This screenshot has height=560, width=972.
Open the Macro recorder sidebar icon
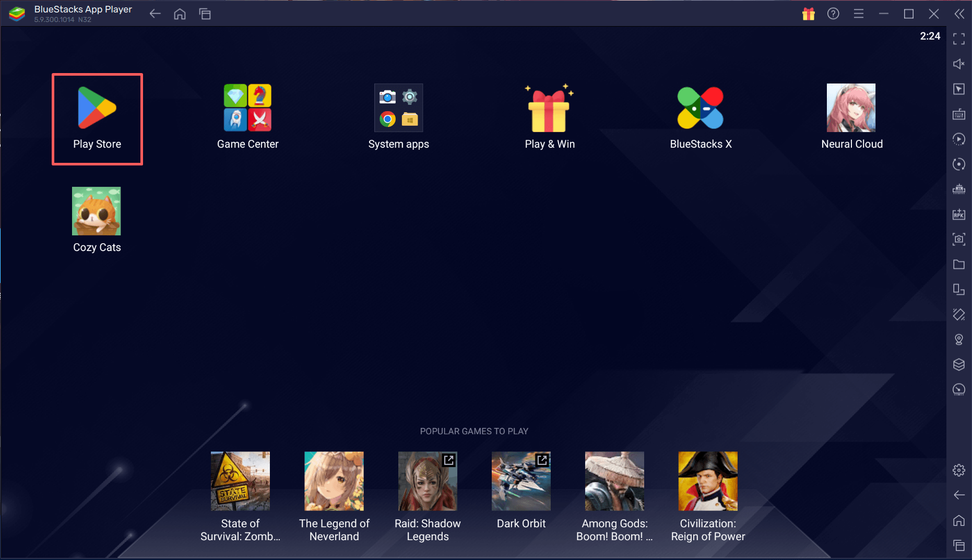(959, 139)
